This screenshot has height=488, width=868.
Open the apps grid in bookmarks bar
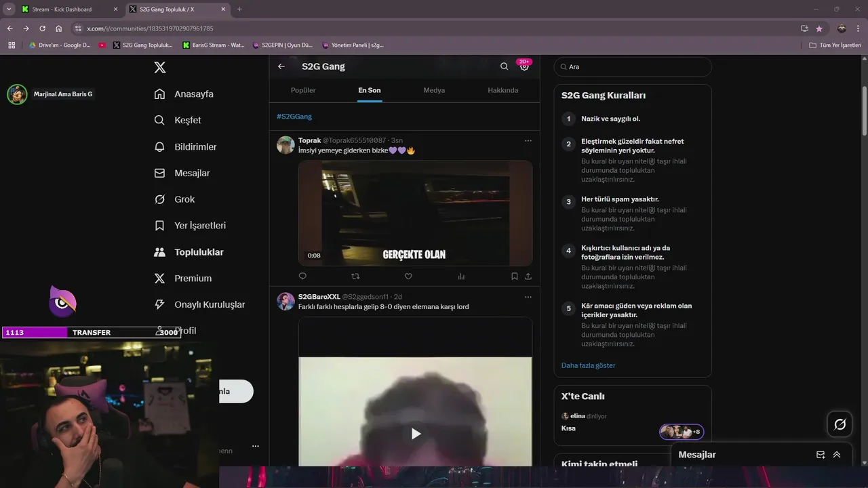click(12, 45)
